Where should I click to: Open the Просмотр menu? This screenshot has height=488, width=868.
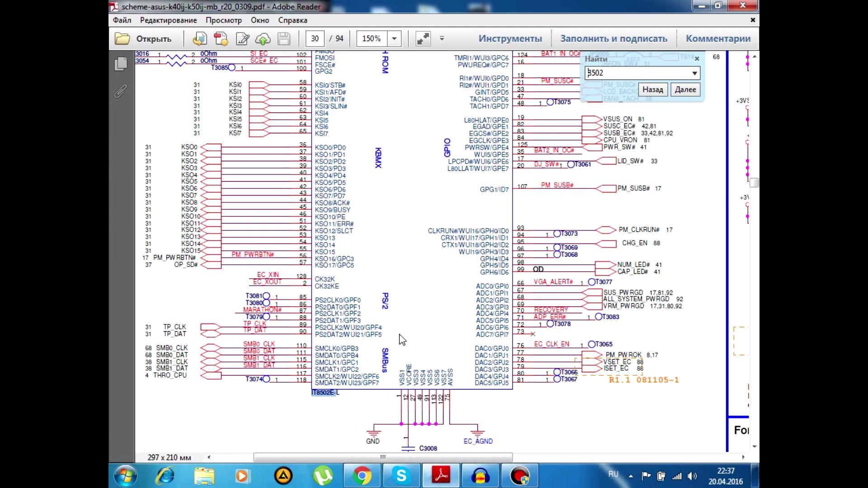click(223, 20)
